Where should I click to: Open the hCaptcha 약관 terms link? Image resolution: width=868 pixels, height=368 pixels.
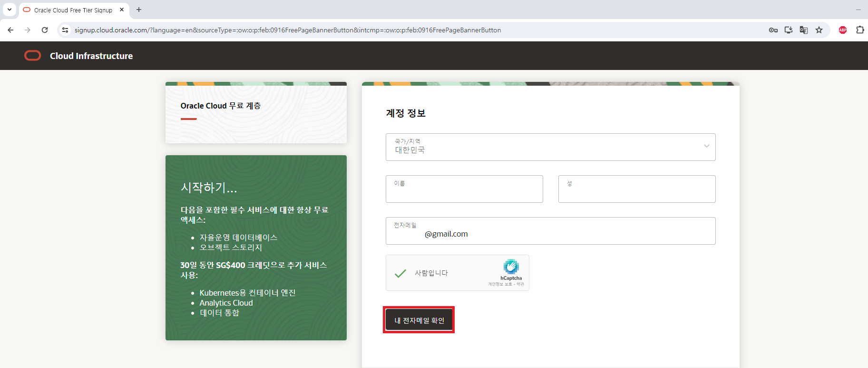pos(520,284)
